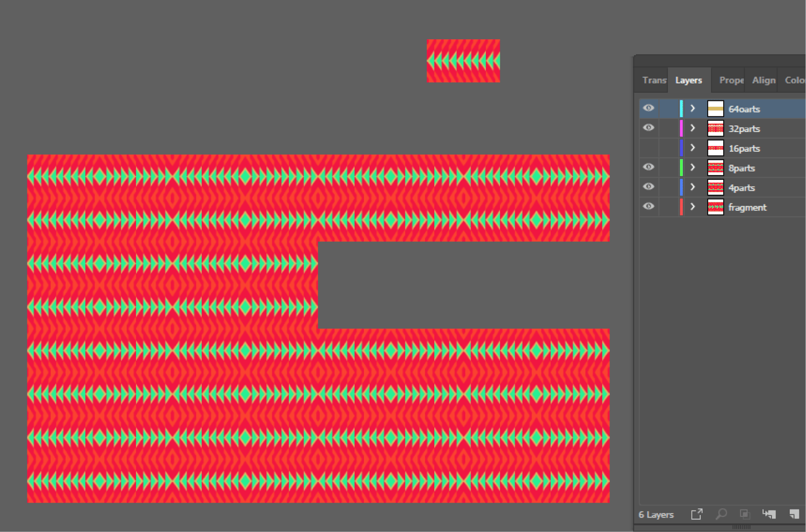The image size is (806, 532).
Task: Hide the 64oarts layer
Action: tap(649, 108)
